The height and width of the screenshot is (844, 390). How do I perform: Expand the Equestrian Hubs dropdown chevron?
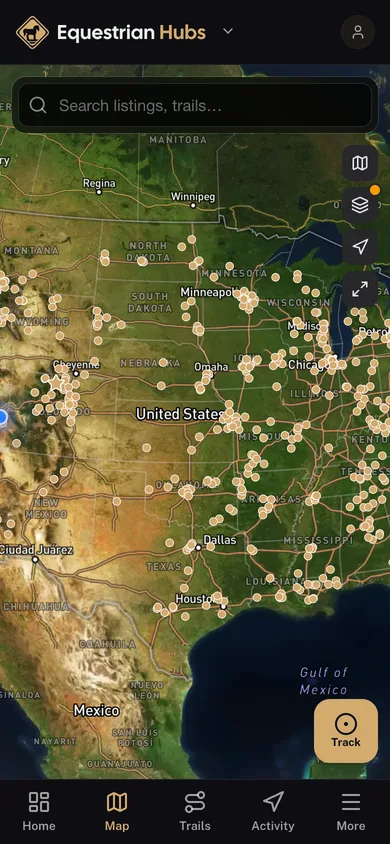(x=228, y=31)
